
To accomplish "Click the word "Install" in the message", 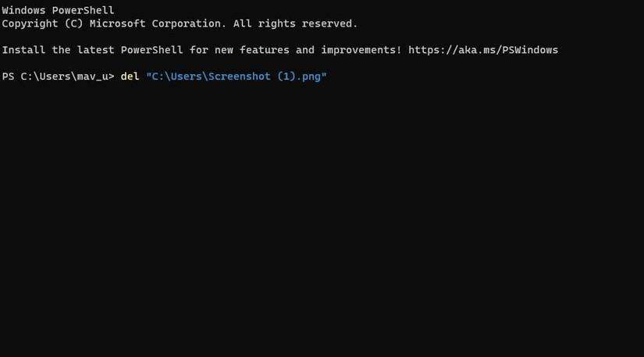I will (x=23, y=50).
